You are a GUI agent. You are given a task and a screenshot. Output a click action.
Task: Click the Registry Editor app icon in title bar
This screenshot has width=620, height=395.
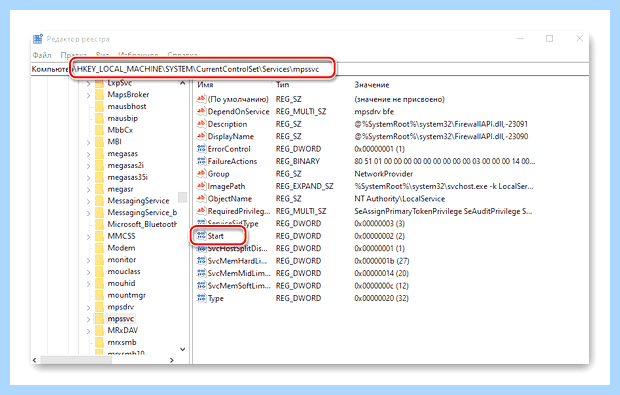point(38,39)
